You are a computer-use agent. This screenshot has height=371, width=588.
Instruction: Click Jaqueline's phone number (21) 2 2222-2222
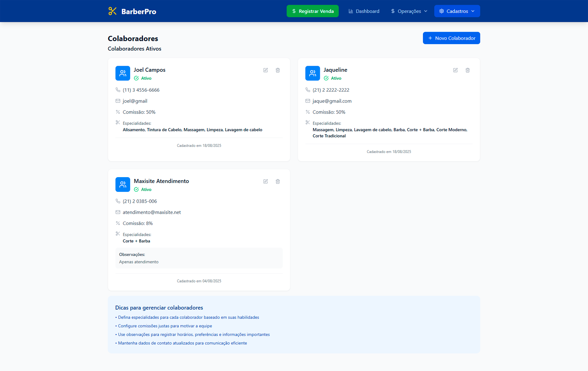click(x=331, y=90)
